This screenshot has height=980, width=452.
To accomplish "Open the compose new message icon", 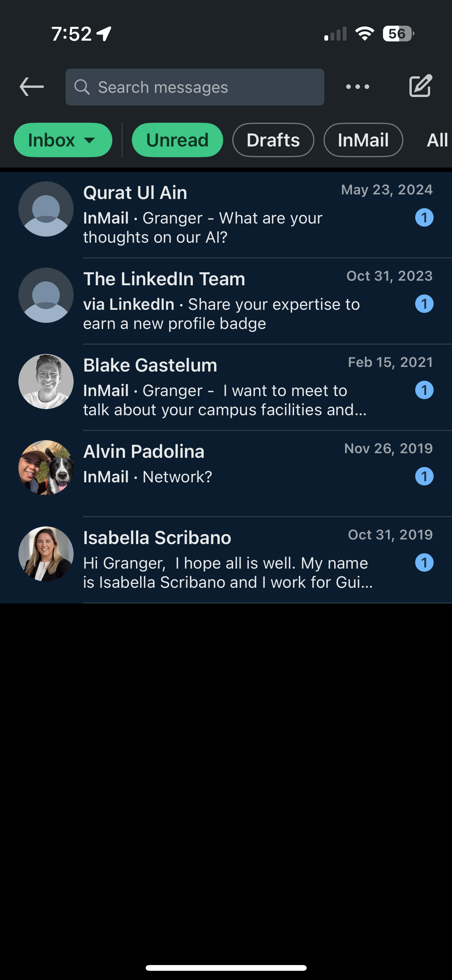I will [421, 86].
